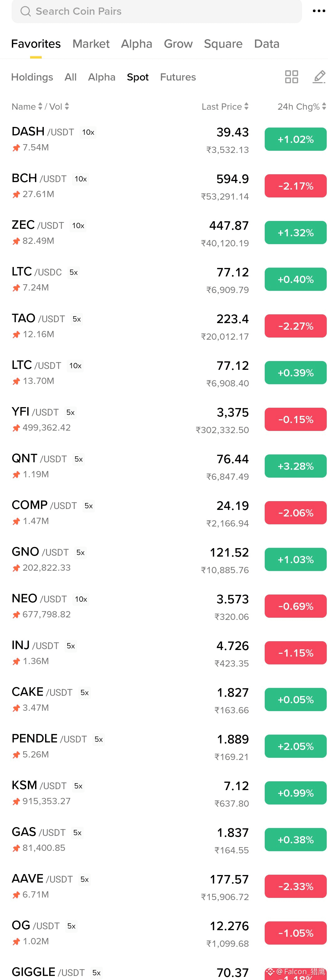Toggle BCH -2.17% change badge
Viewport: 328px width, 980px height.
click(295, 186)
